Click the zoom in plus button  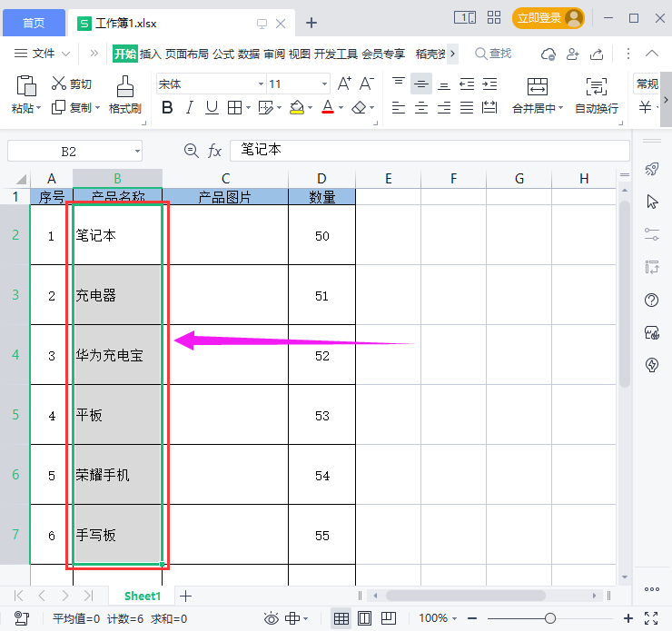click(x=628, y=618)
